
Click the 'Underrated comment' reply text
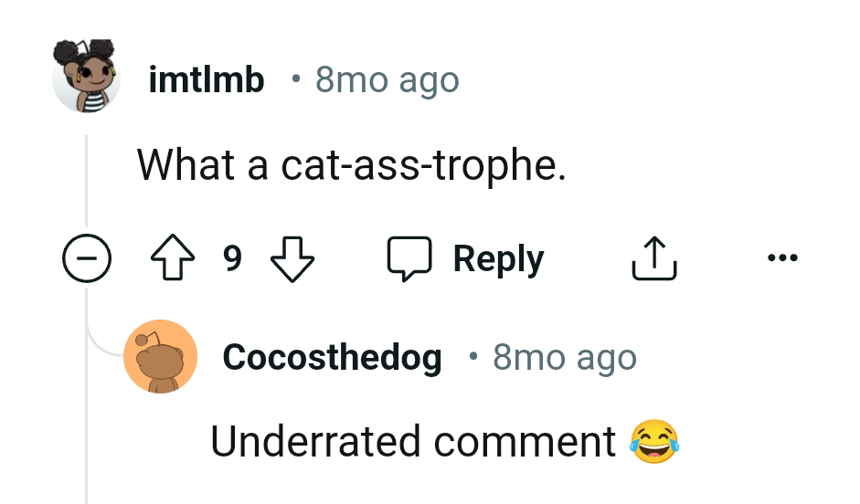point(413,442)
